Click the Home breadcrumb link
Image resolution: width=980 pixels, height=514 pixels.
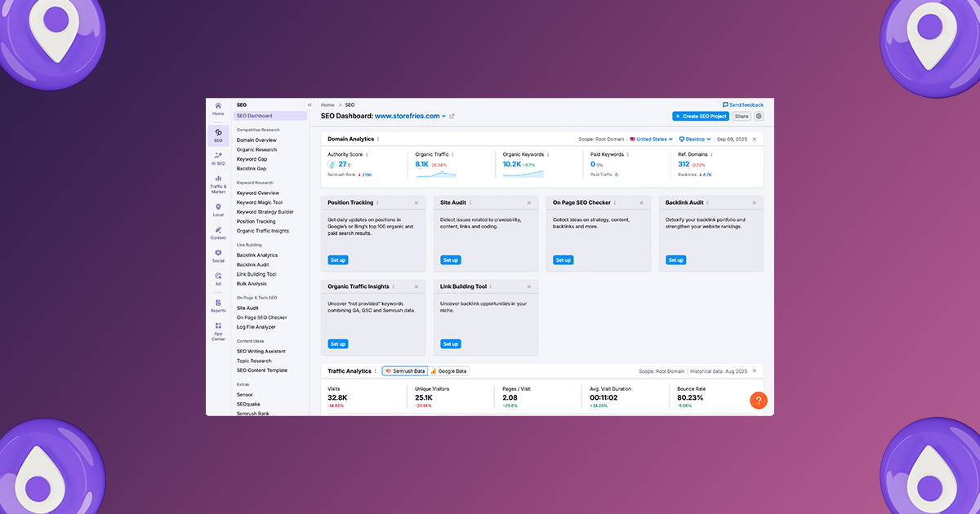(x=327, y=105)
